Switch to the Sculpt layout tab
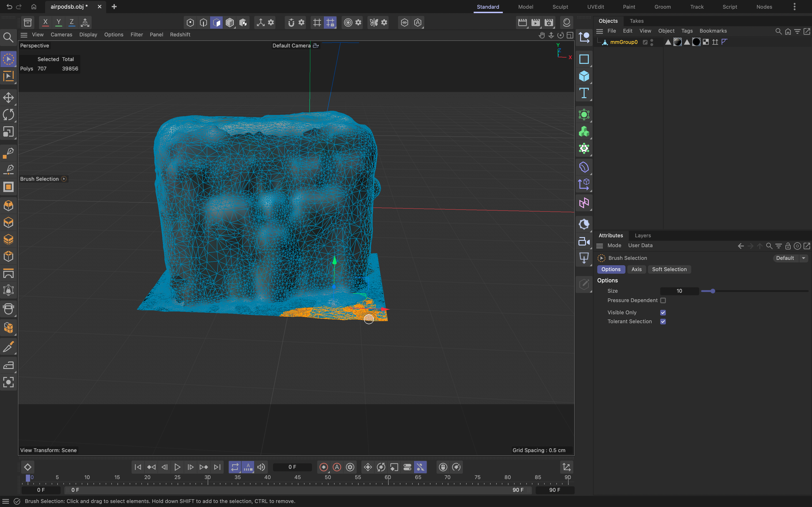 pyautogui.click(x=560, y=7)
